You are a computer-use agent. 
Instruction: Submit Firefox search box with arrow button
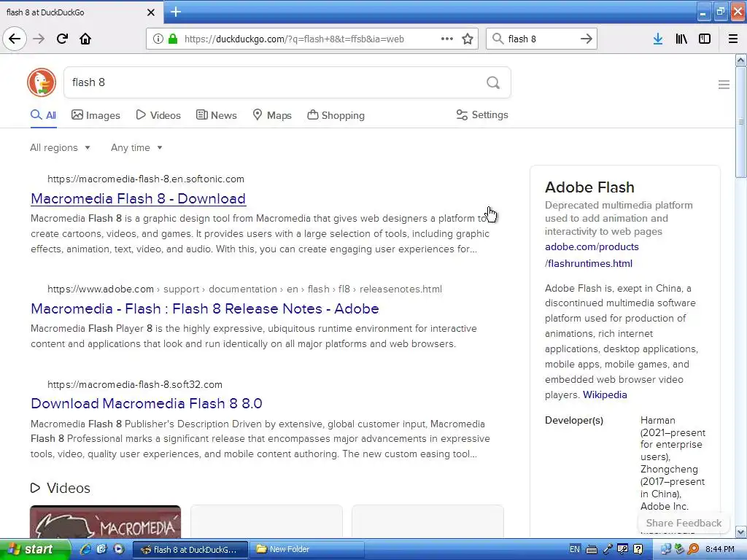click(x=586, y=39)
